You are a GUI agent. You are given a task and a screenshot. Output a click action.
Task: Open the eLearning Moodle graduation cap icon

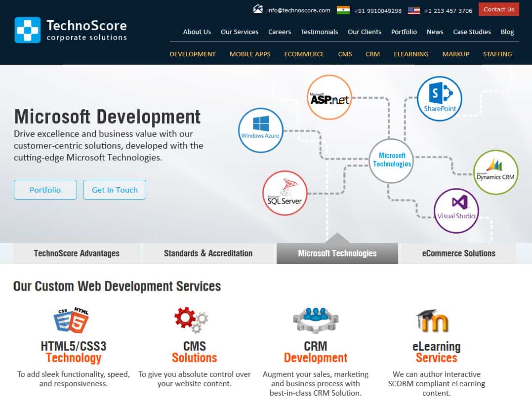[433, 320]
